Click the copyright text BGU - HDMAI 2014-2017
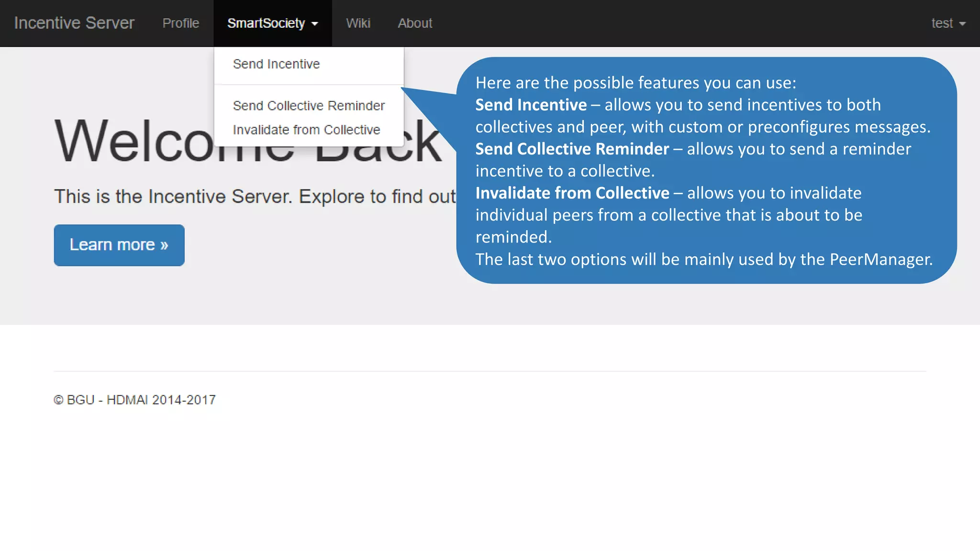This screenshot has height=551, width=980. tap(134, 400)
